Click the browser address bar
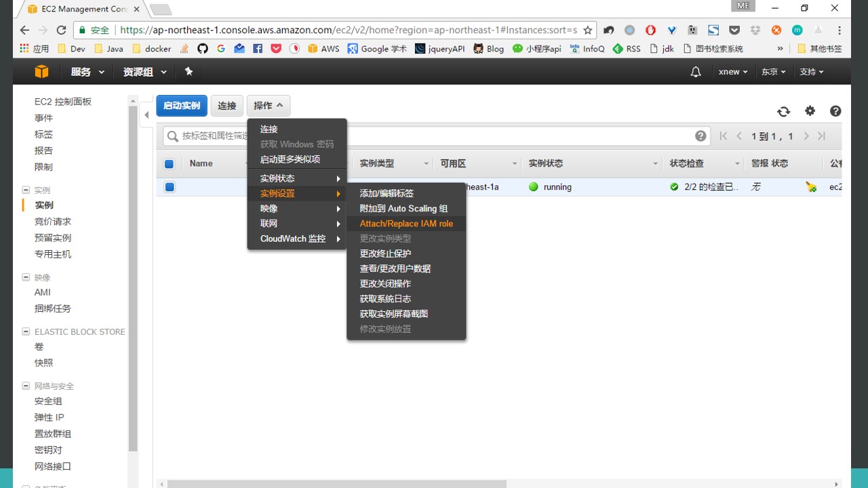868x488 pixels. point(348,30)
